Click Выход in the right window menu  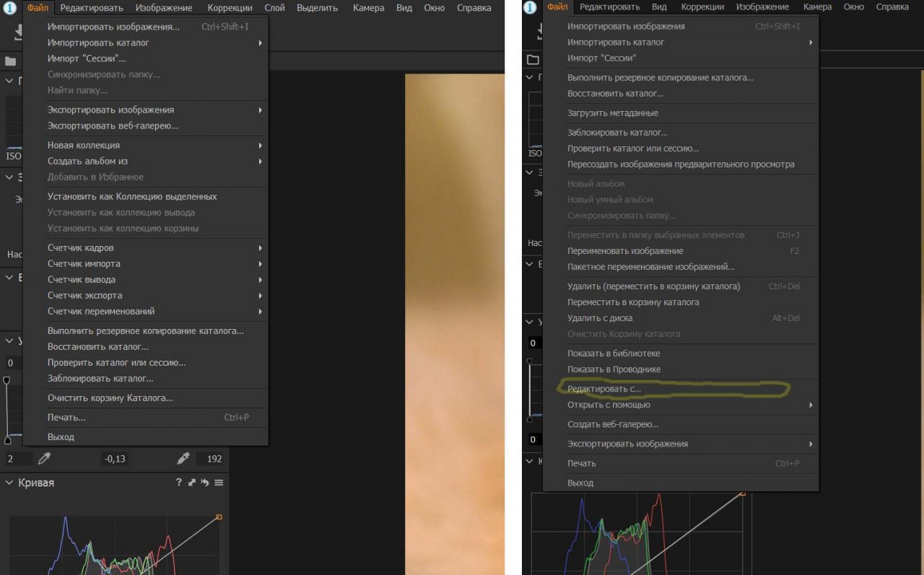[x=681, y=483]
